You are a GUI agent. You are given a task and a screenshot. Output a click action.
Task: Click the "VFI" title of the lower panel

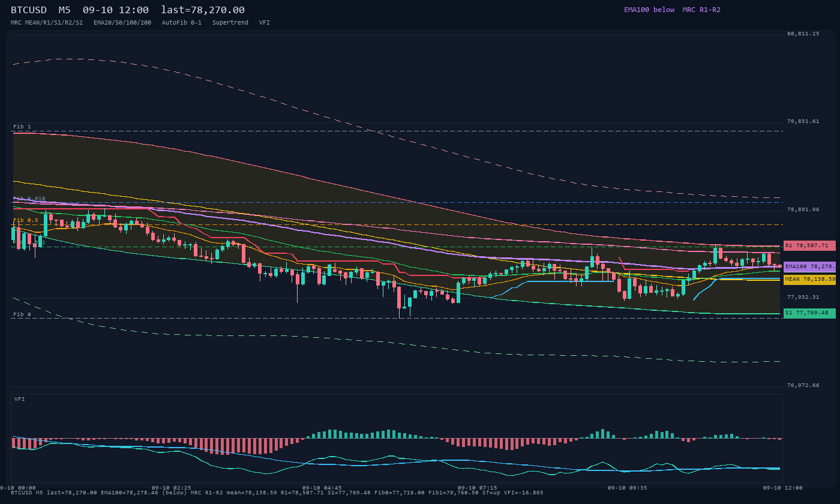[x=20, y=399]
